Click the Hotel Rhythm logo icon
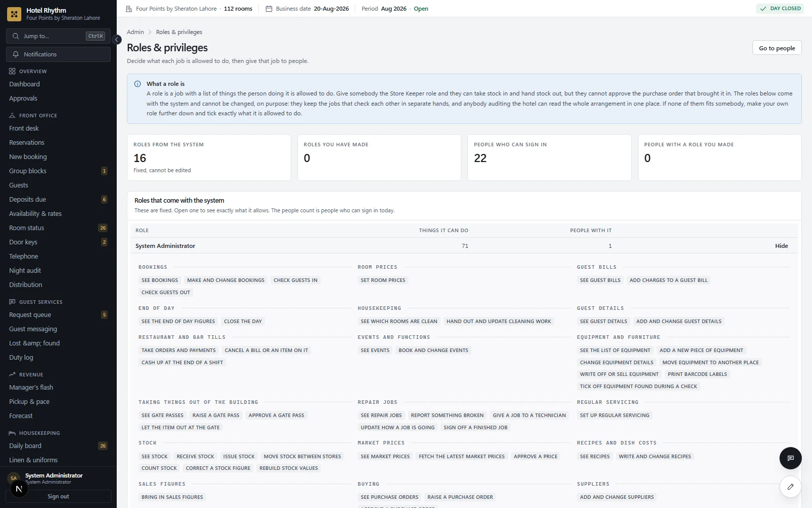This screenshot has width=812, height=508. (14, 14)
